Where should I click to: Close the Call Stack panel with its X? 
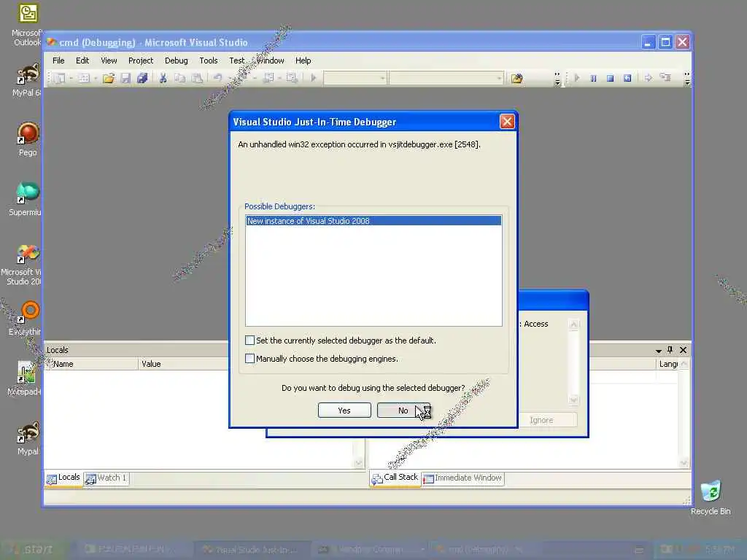(x=683, y=350)
